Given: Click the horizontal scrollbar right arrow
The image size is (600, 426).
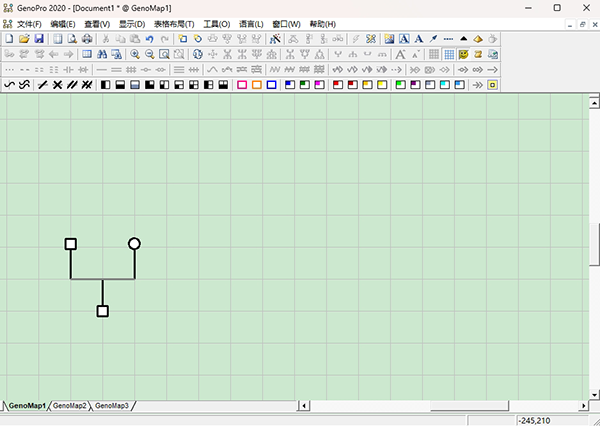Looking at the screenshot, I should pos(584,406).
